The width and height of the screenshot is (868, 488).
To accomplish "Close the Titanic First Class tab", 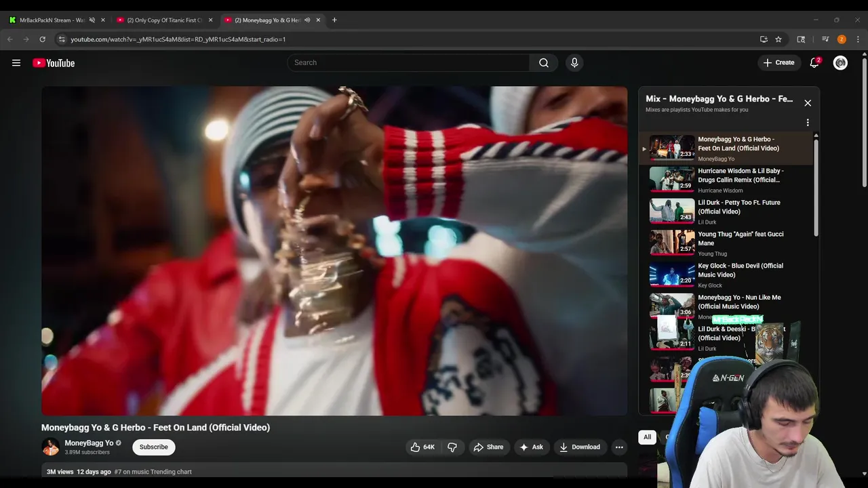I will (x=210, y=20).
